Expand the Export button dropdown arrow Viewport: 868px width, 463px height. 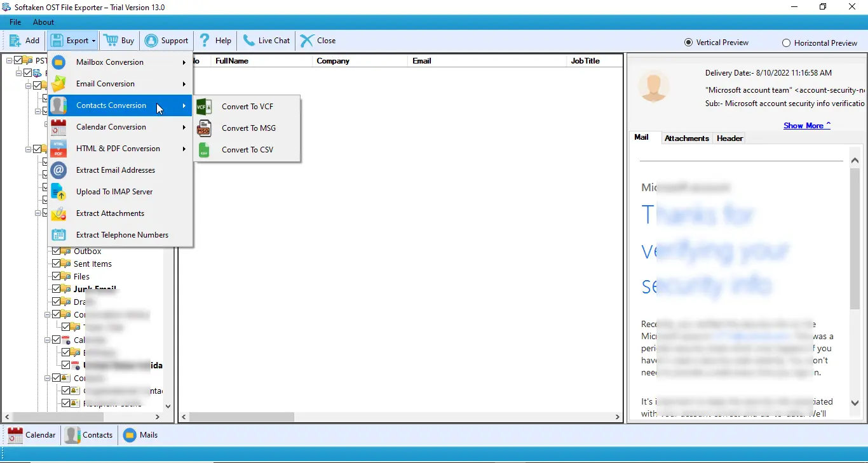coord(94,40)
